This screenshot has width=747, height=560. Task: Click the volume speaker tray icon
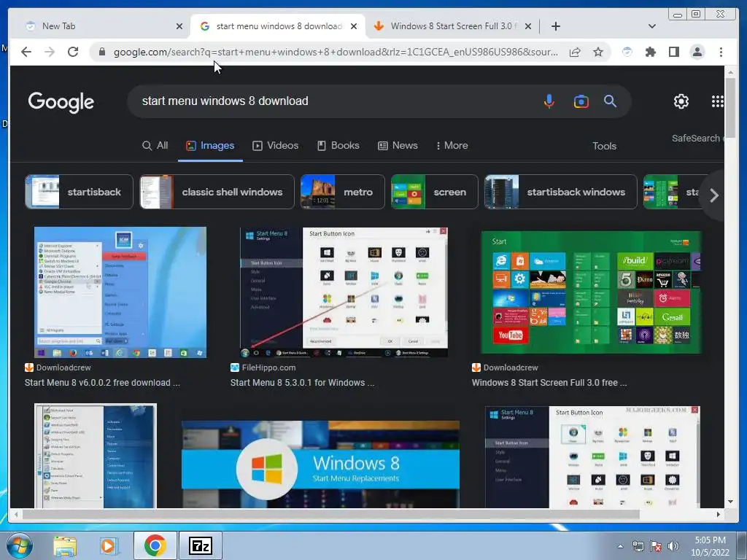(673, 546)
